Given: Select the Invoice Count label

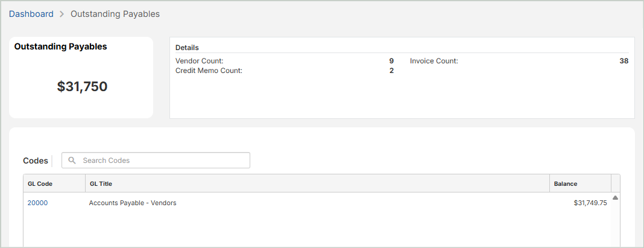Looking at the screenshot, I should pyautogui.click(x=434, y=61).
